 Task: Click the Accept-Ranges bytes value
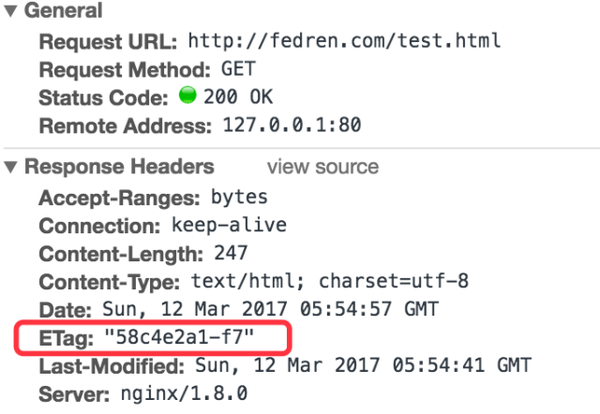(240, 197)
